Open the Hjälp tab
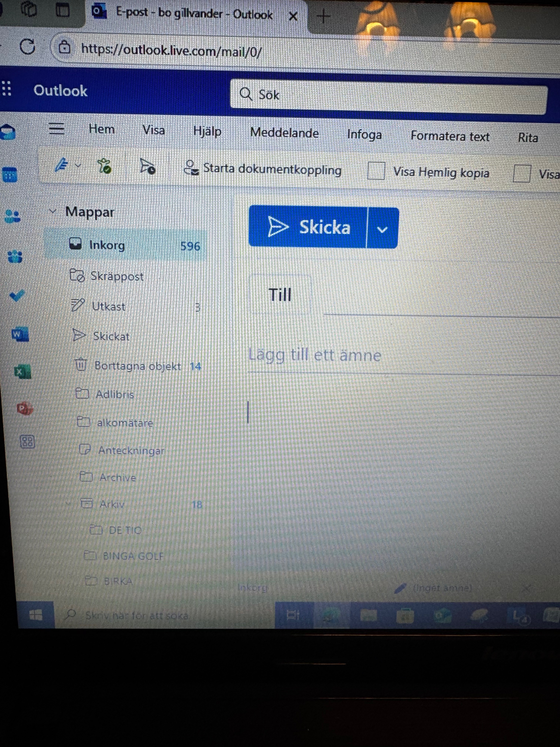Screen dimensions: 560x747 pyautogui.click(x=207, y=131)
